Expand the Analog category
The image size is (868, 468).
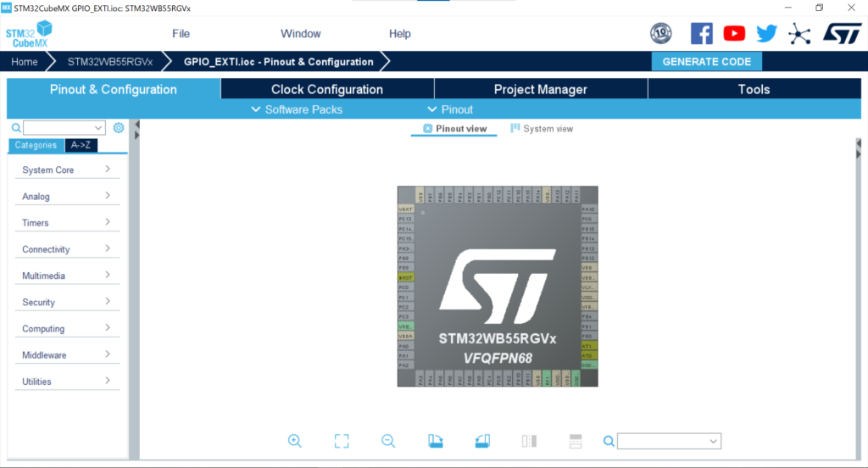pyautogui.click(x=67, y=197)
